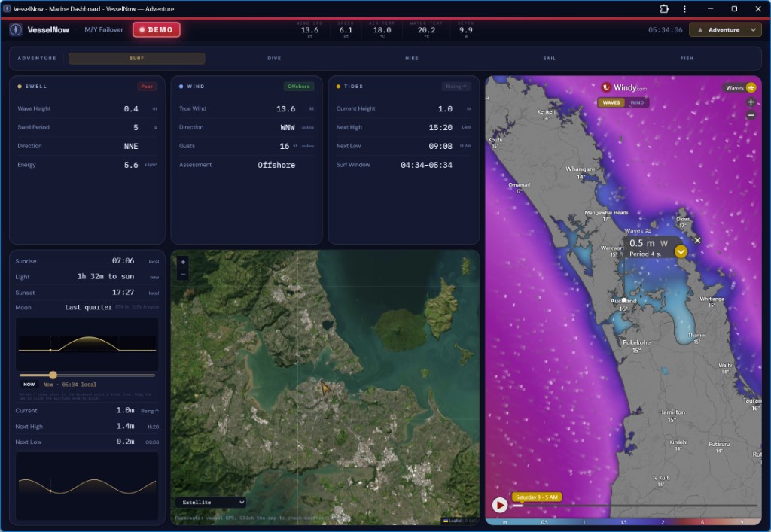Click the VesselNow app icon in title bar
This screenshot has width=771, height=532.
coord(7,8)
